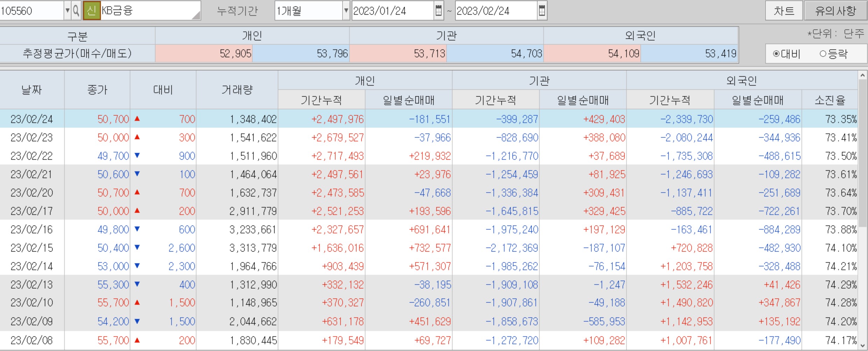Click the 개인 group header in table
Image resolution: width=868 pixels, height=351 pixels.
[x=365, y=81]
